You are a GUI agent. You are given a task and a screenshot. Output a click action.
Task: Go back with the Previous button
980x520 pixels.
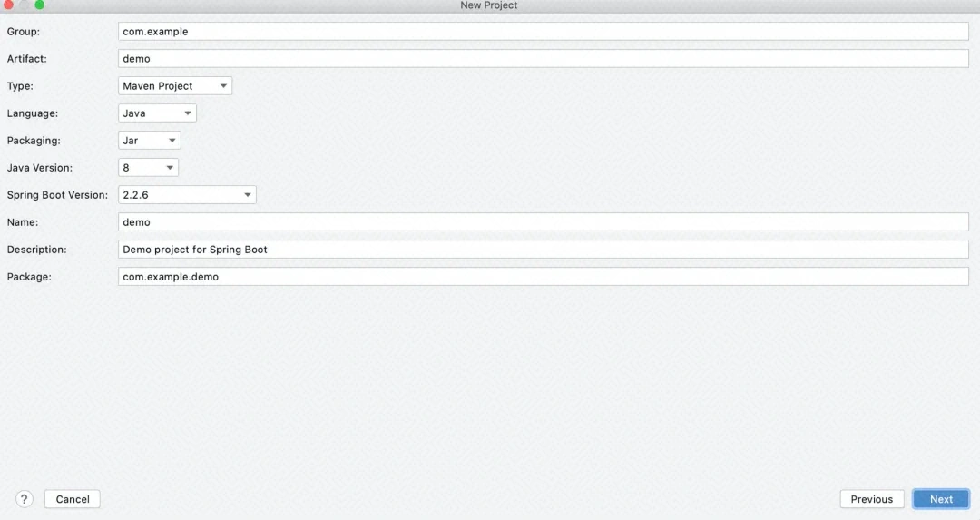(x=871, y=499)
